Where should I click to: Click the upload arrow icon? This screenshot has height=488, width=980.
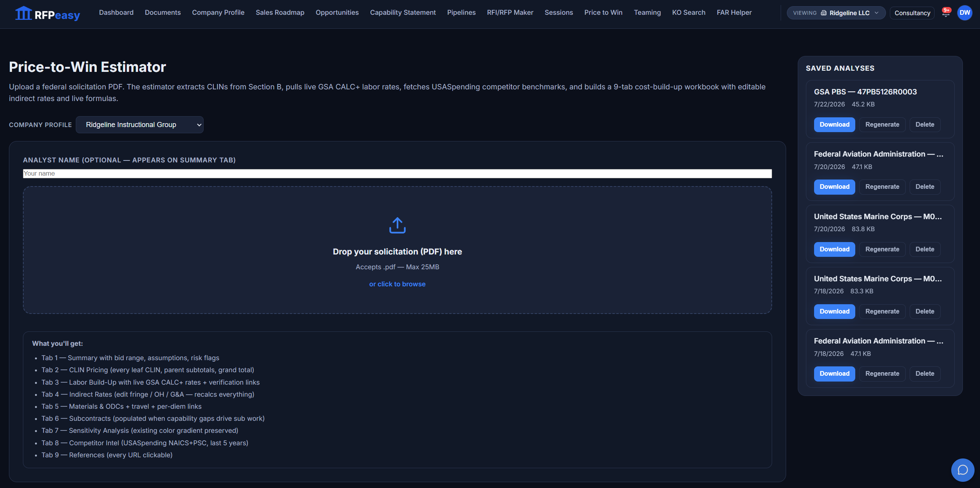pos(397,225)
